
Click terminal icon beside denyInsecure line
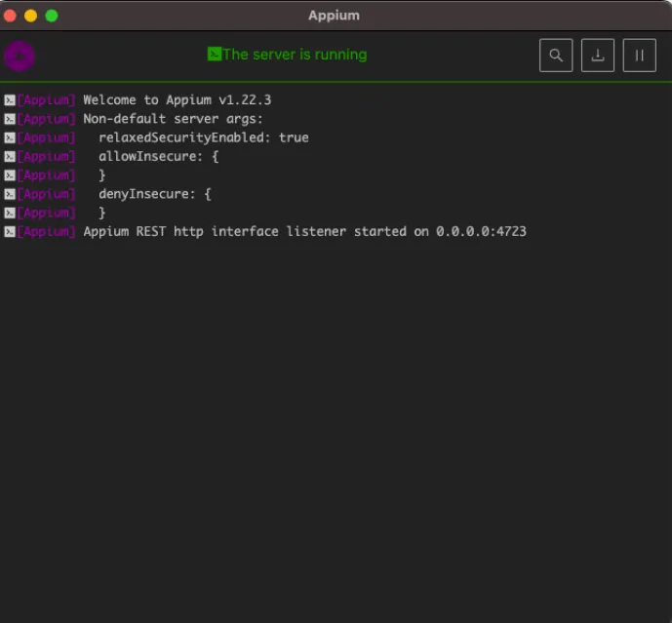tap(9, 194)
